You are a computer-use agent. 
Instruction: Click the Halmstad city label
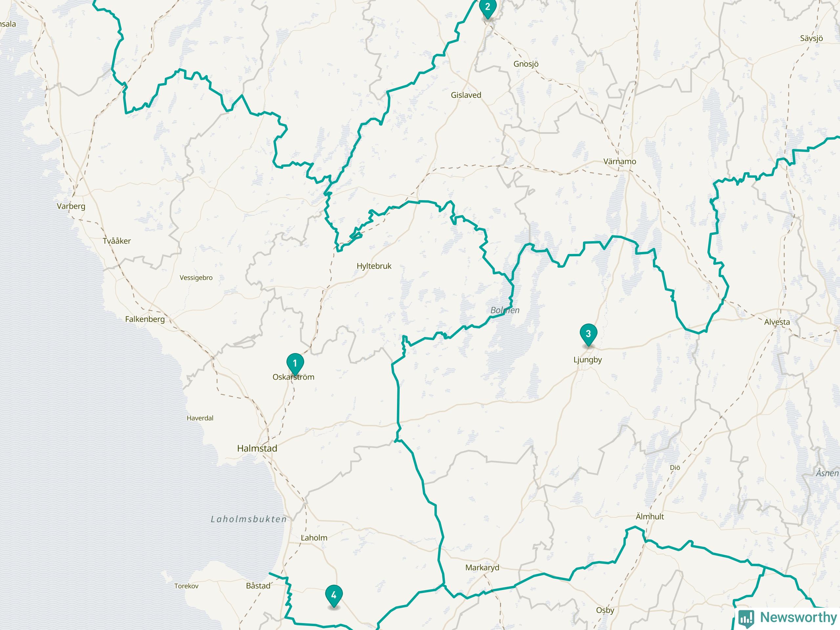coord(257,449)
